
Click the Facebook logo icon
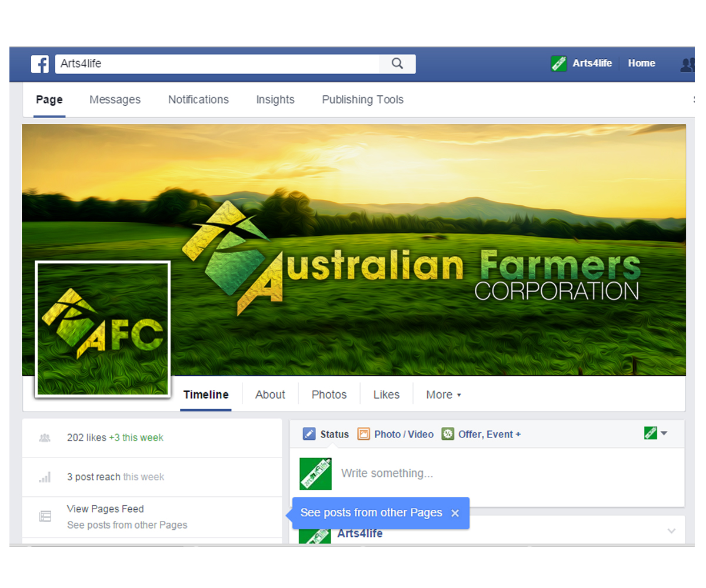click(40, 64)
